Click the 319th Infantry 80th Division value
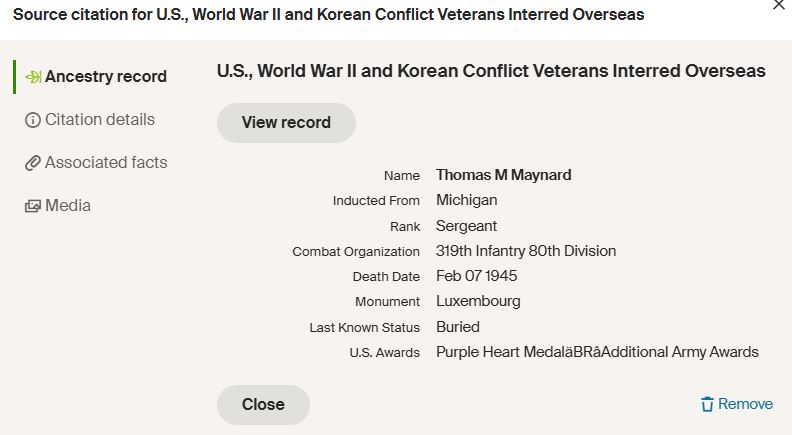The width and height of the screenshot is (792, 435). point(526,251)
